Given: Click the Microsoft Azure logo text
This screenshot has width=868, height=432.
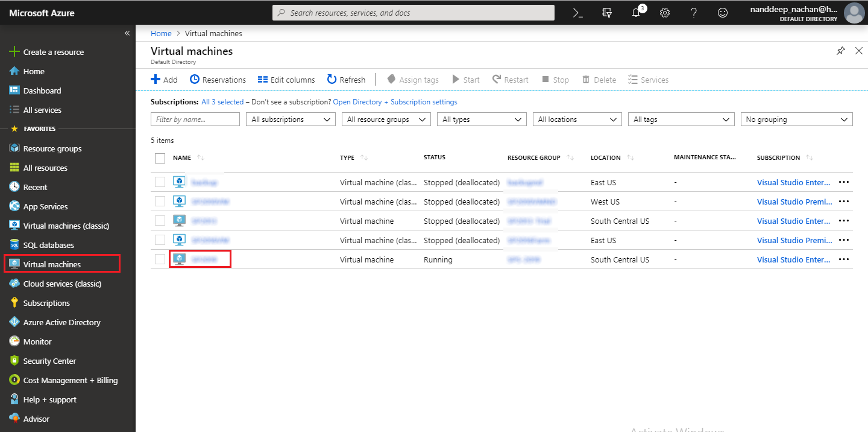Looking at the screenshot, I should tap(42, 13).
